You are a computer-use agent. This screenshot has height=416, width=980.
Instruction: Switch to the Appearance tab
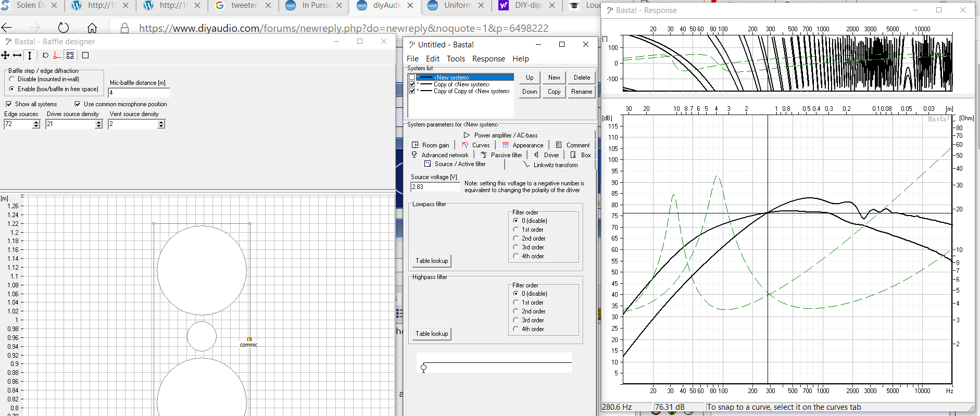click(x=522, y=145)
